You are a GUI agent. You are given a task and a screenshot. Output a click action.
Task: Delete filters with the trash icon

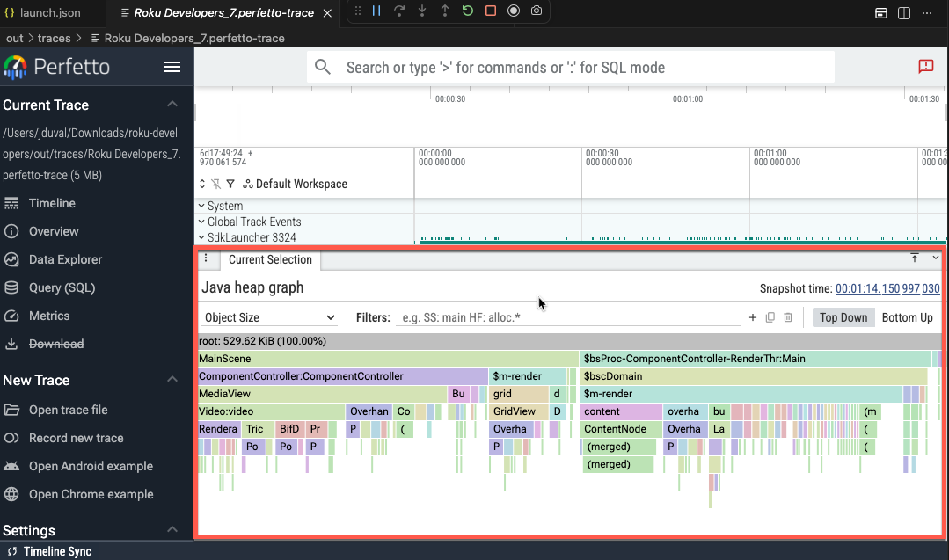pos(788,317)
